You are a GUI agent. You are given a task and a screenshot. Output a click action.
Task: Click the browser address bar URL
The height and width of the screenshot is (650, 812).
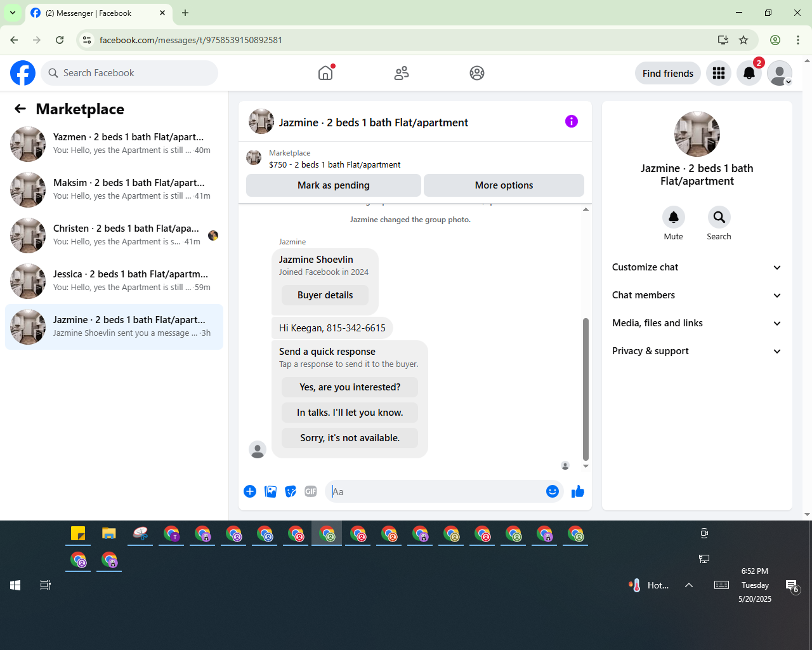click(x=191, y=40)
